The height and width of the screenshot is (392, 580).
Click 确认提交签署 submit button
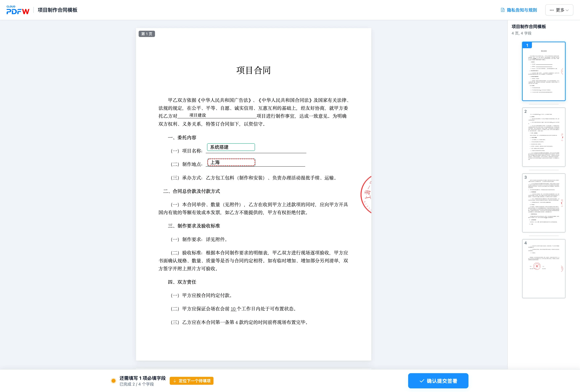[438, 381]
